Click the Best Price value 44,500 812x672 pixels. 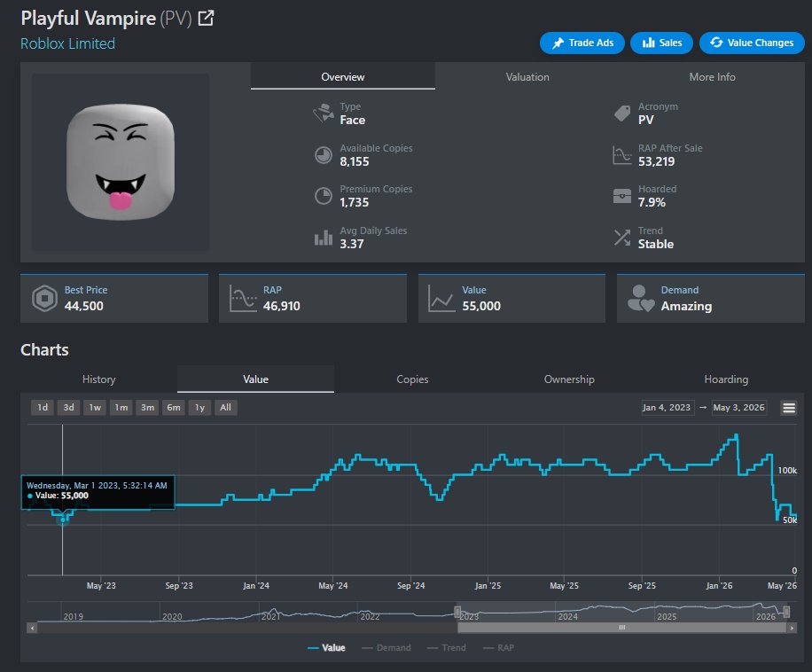(84, 306)
